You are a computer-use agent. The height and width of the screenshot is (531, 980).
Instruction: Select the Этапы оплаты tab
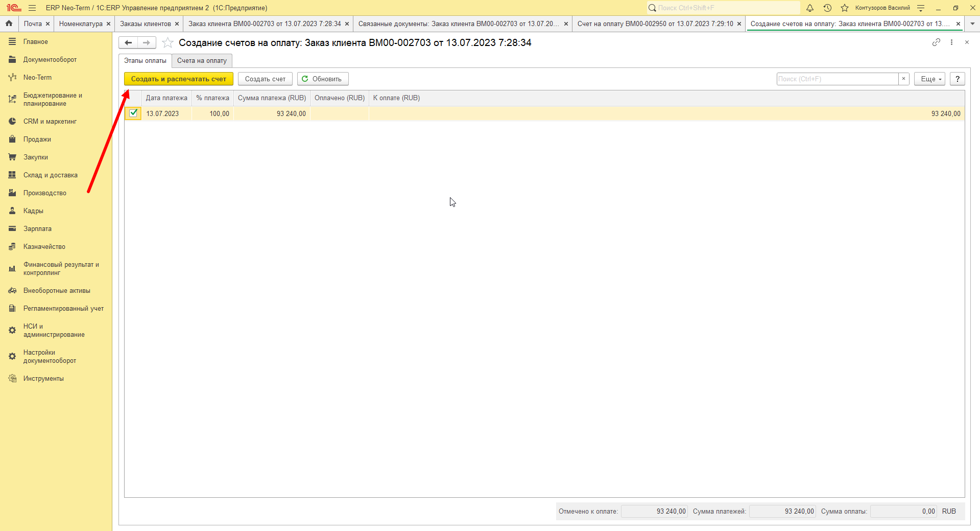pos(145,60)
